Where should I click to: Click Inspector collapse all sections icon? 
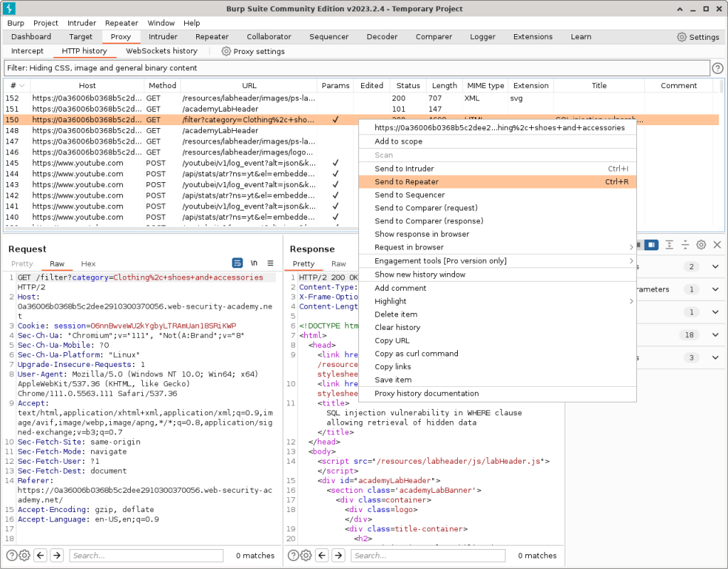point(685,245)
